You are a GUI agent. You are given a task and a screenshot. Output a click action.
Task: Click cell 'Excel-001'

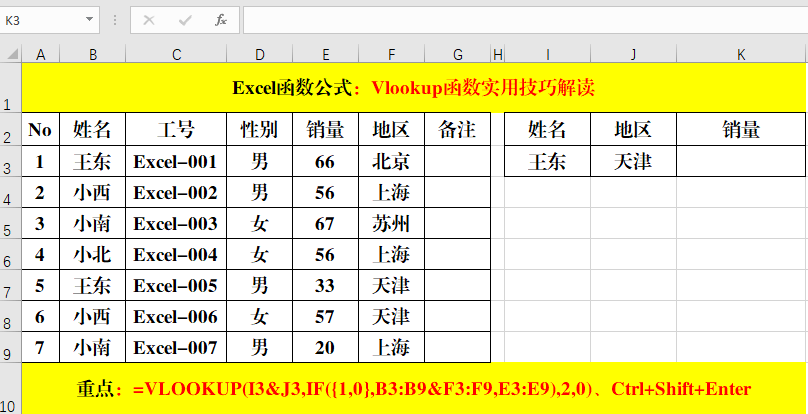point(176,161)
